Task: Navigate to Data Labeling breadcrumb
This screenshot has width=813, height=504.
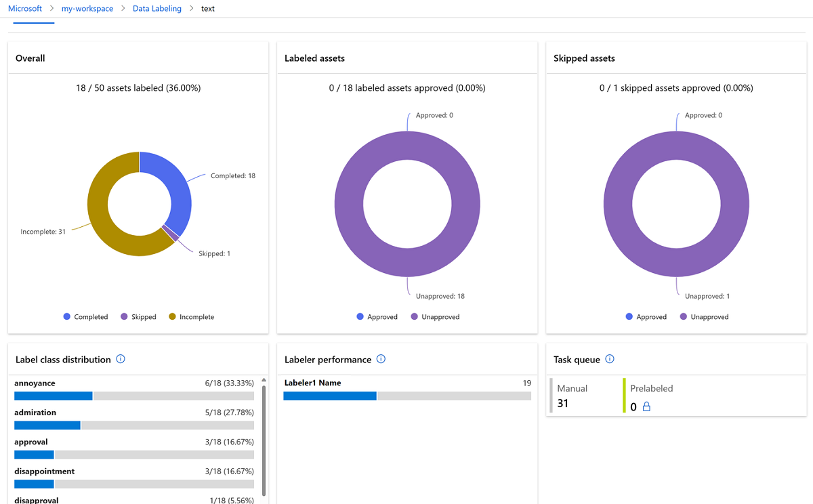Action: (x=157, y=9)
